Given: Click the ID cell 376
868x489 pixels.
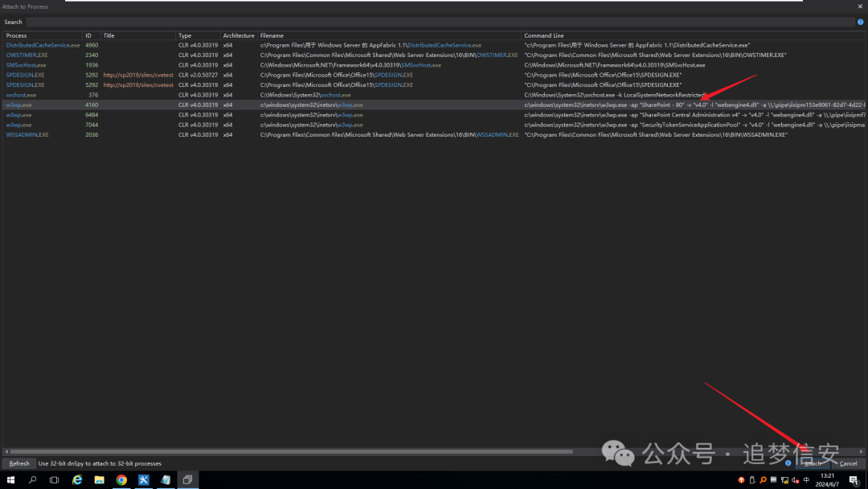Looking at the screenshot, I should [93, 95].
